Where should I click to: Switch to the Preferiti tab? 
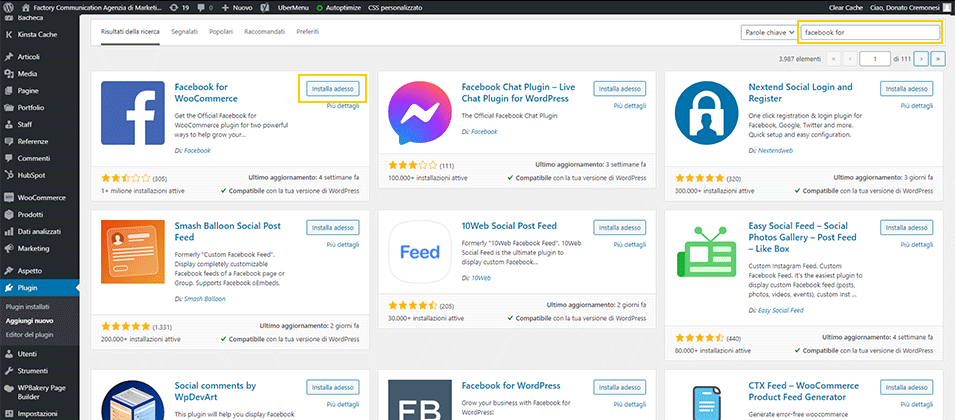tap(308, 31)
